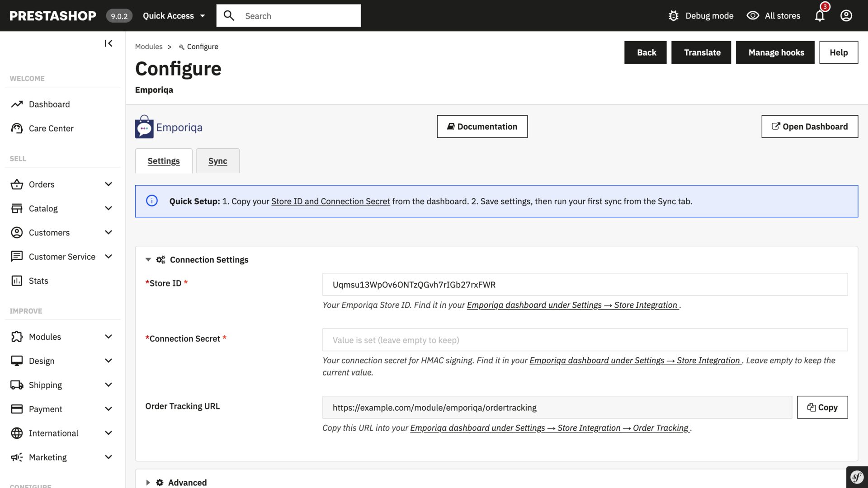This screenshot has height=488, width=868.
Task: Click the Open Dashboard button
Action: click(809, 127)
